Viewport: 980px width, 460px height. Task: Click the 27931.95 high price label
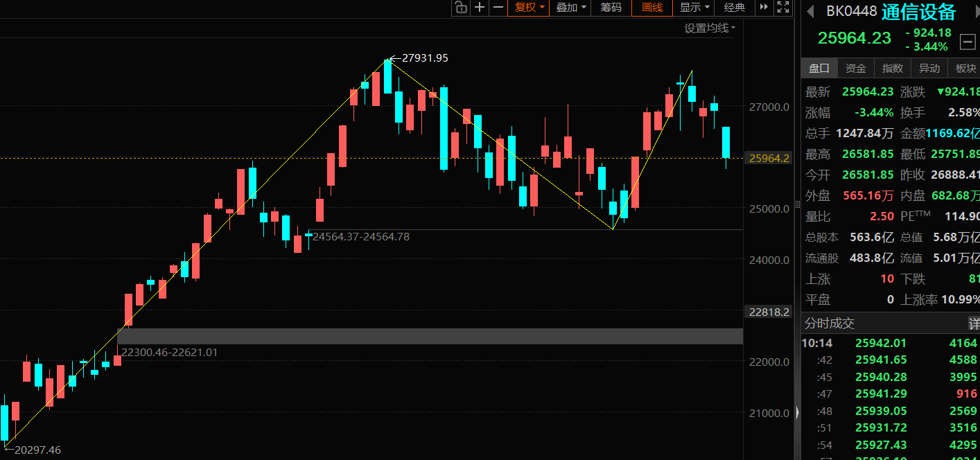click(x=425, y=58)
